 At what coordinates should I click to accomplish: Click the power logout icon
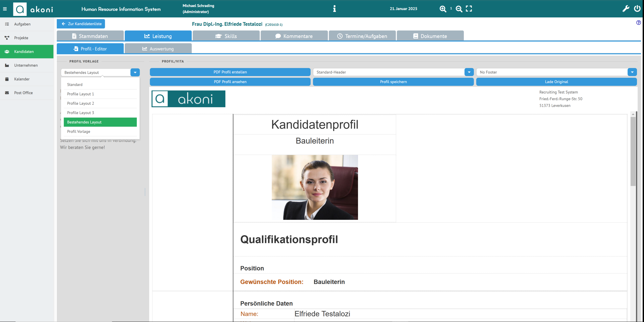[637, 9]
